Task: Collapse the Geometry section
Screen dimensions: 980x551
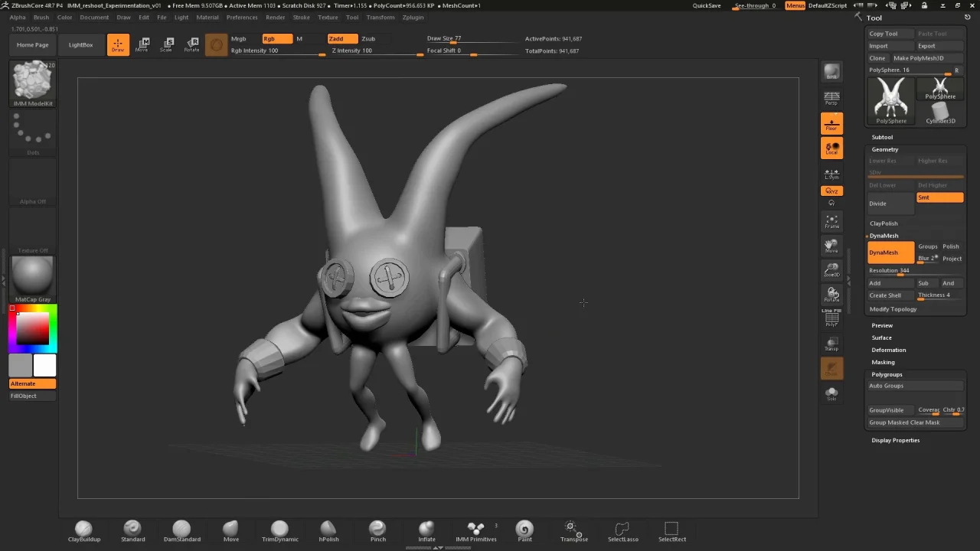Action: [x=884, y=149]
